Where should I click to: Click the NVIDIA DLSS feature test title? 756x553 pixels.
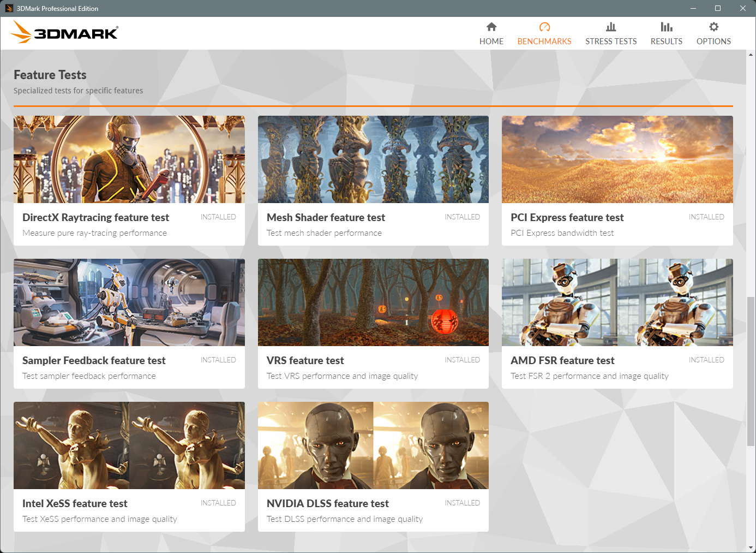(x=328, y=503)
